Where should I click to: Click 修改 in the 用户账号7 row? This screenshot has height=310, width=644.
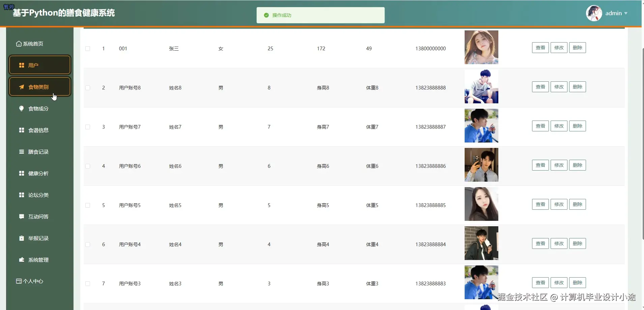(x=559, y=126)
